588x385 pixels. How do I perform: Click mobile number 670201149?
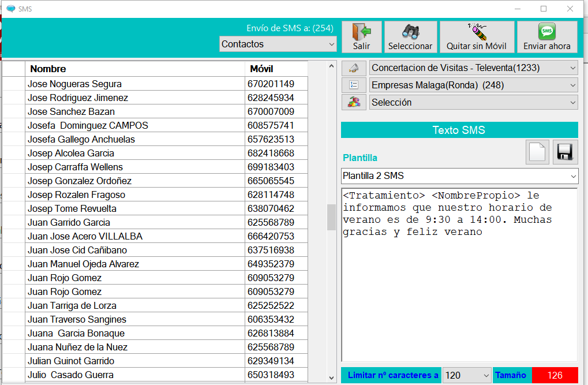coord(271,84)
